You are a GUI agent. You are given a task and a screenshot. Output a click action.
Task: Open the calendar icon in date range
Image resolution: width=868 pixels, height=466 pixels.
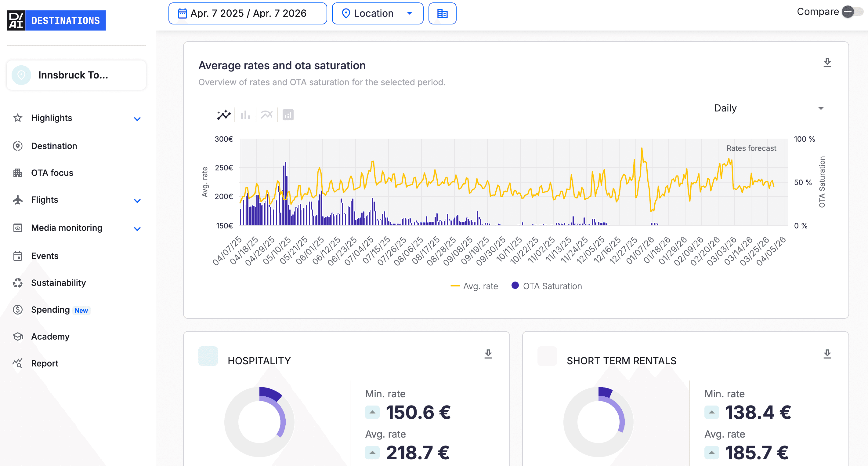(182, 13)
